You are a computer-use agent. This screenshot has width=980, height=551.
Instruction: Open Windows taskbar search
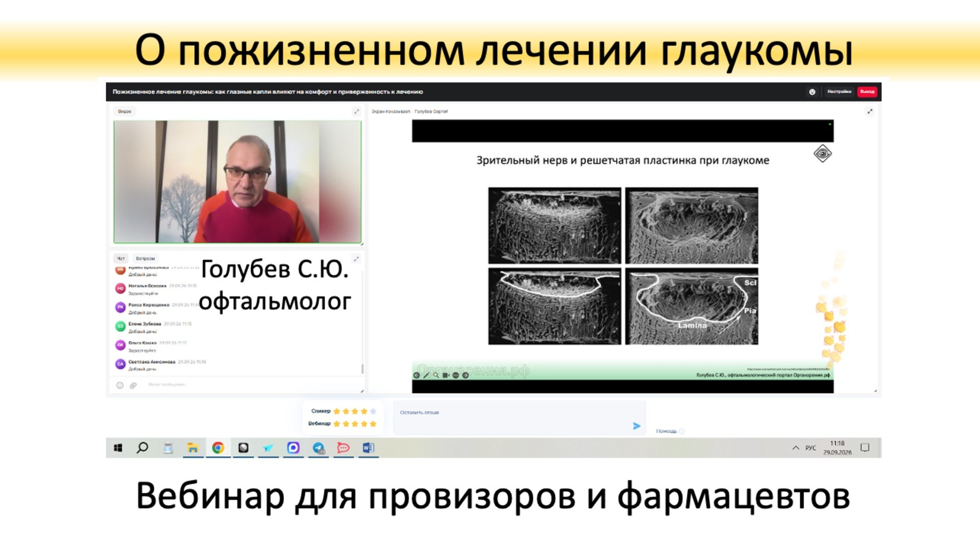coord(142,448)
